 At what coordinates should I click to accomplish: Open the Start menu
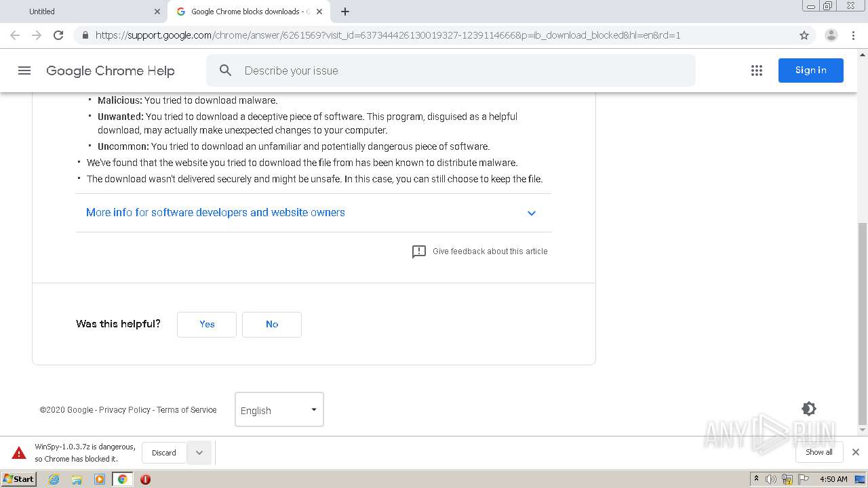click(x=19, y=479)
